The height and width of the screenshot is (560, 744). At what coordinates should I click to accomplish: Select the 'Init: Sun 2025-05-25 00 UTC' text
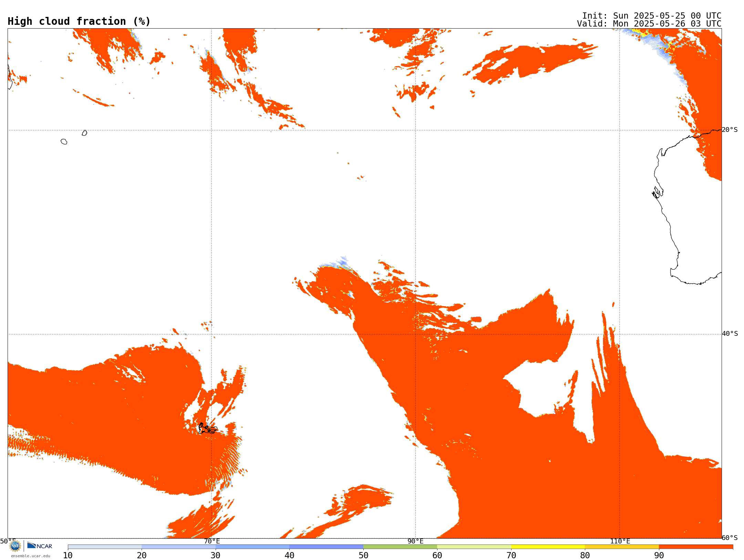pos(652,16)
